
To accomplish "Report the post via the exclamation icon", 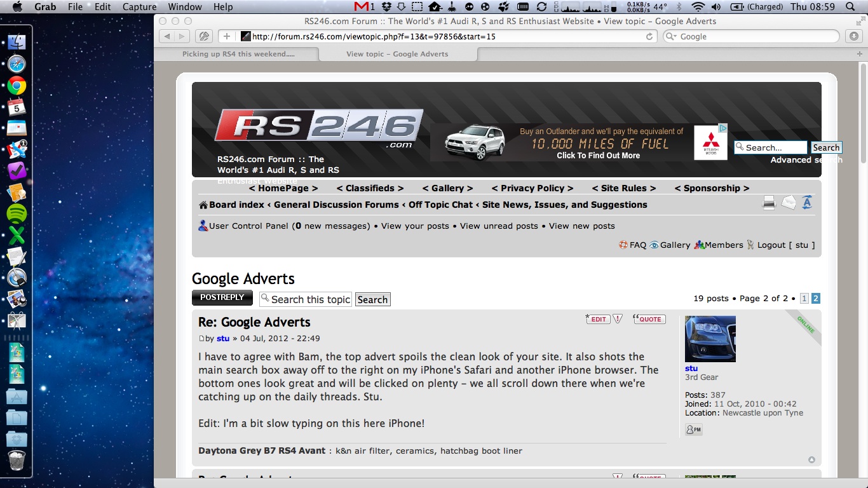I will 618,319.
